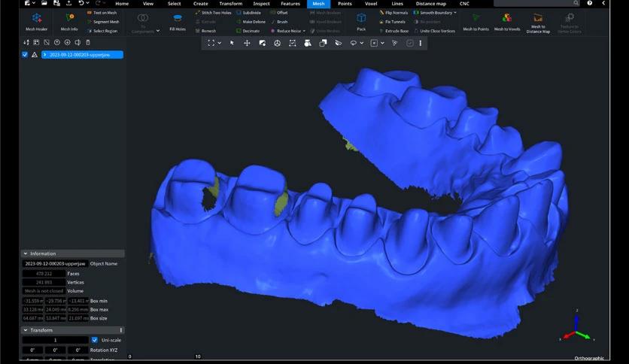
Task: Click the circled down arrow in scene toolbar
Action: [x=68, y=43]
